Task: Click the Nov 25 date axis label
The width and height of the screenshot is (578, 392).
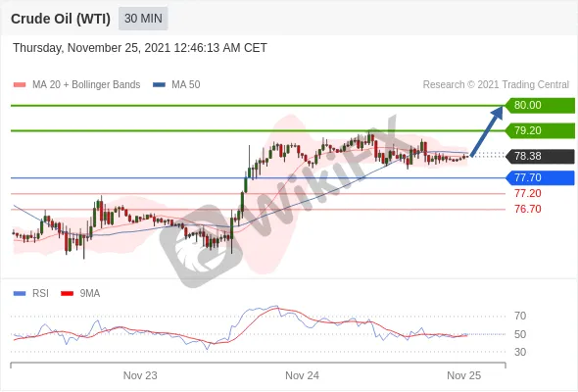Action: point(463,375)
